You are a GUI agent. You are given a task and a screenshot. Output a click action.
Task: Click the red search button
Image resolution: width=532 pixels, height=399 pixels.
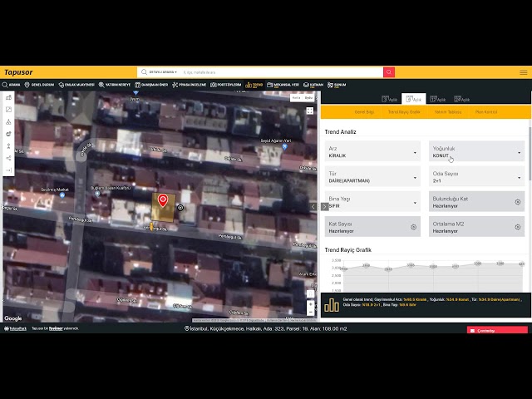tap(389, 72)
